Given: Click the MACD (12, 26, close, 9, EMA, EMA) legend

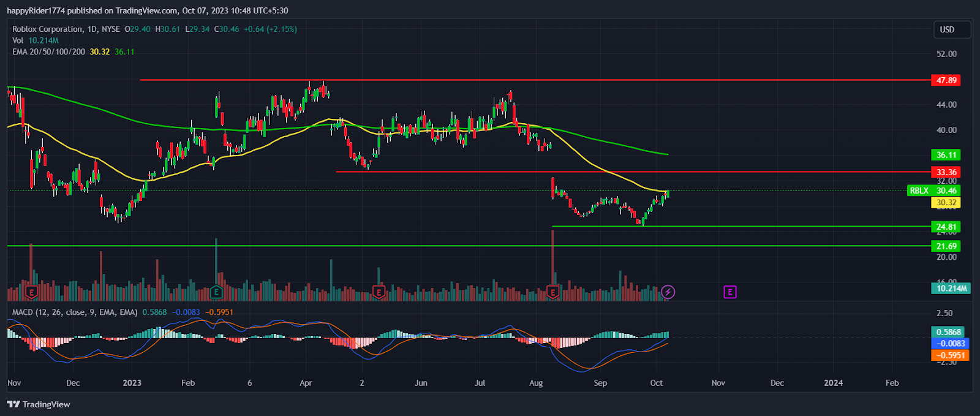Looking at the screenshot, I should [x=75, y=312].
